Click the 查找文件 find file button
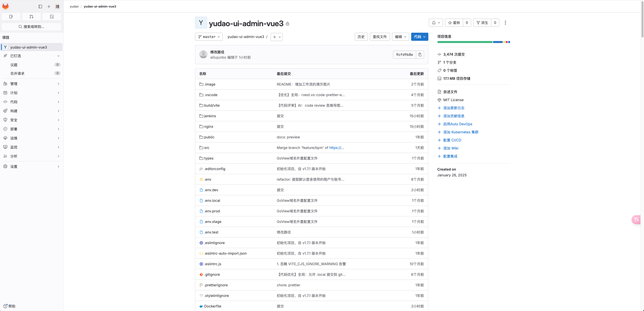Viewport: 644px width, 311px height. 380,37
